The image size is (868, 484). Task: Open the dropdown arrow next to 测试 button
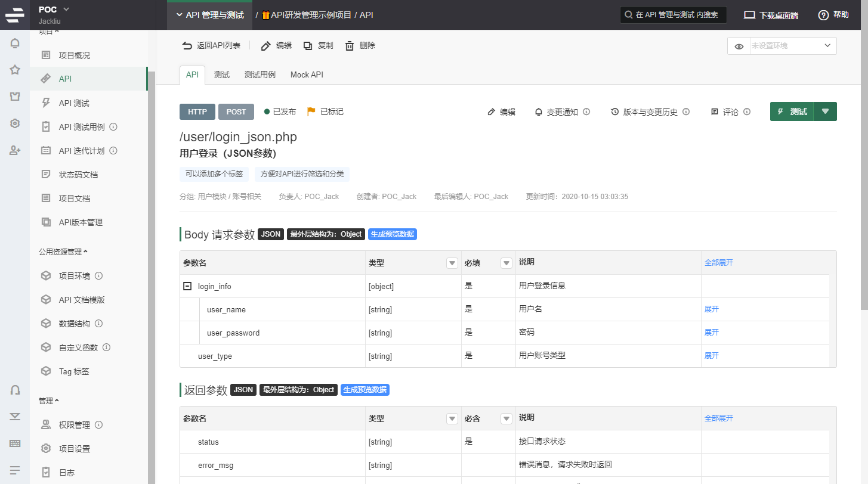click(825, 111)
